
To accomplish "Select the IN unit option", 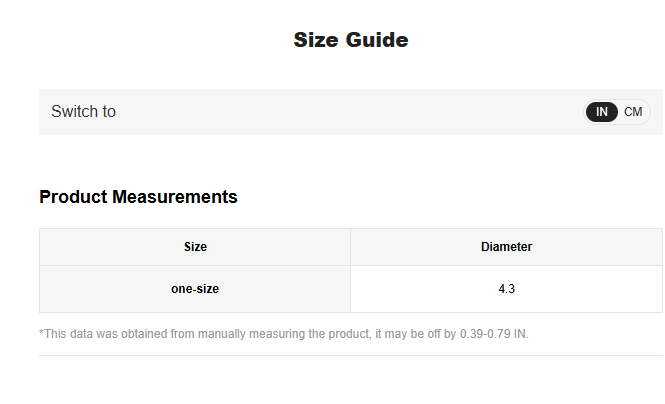I will [602, 112].
